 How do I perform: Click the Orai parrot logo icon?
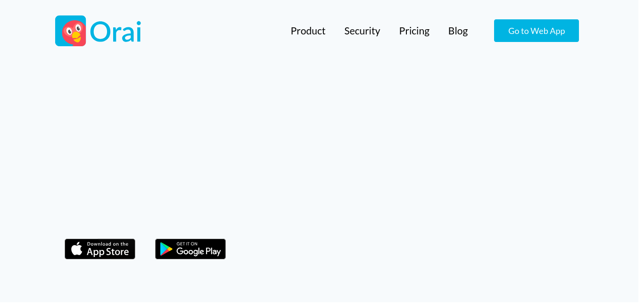(71, 31)
